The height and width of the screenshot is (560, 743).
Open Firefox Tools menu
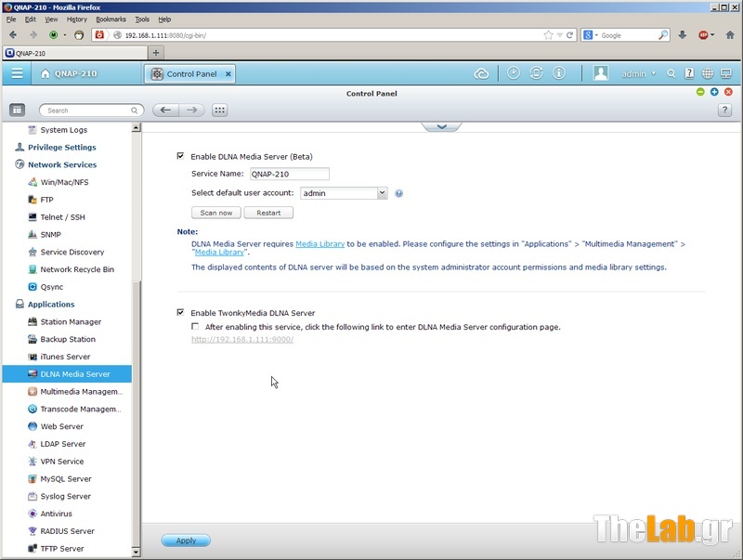[x=142, y=20]
